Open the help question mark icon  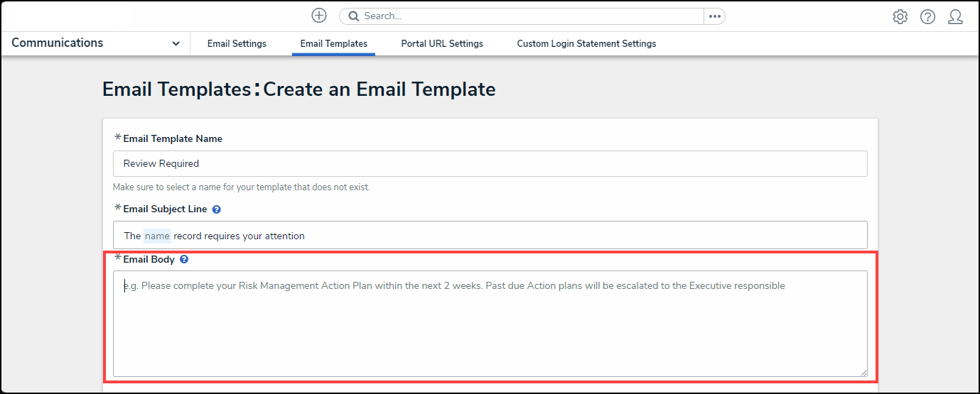click(927, 16)
